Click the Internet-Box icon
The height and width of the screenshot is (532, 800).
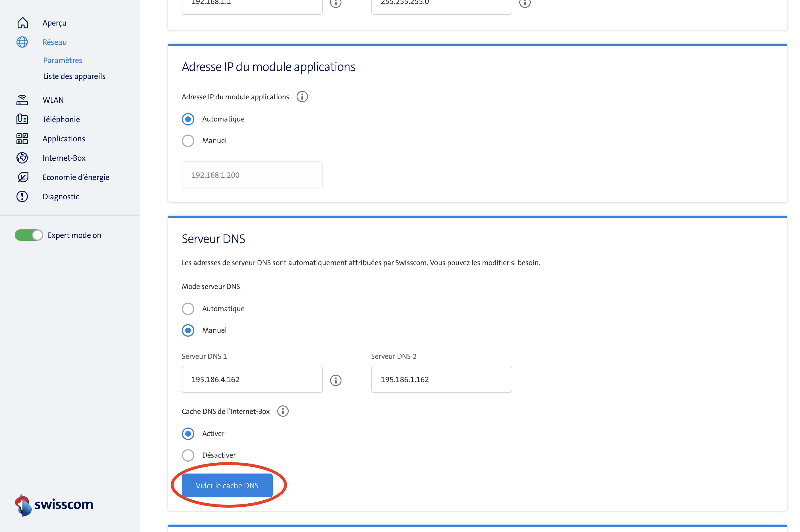click(x=22, y=158)
